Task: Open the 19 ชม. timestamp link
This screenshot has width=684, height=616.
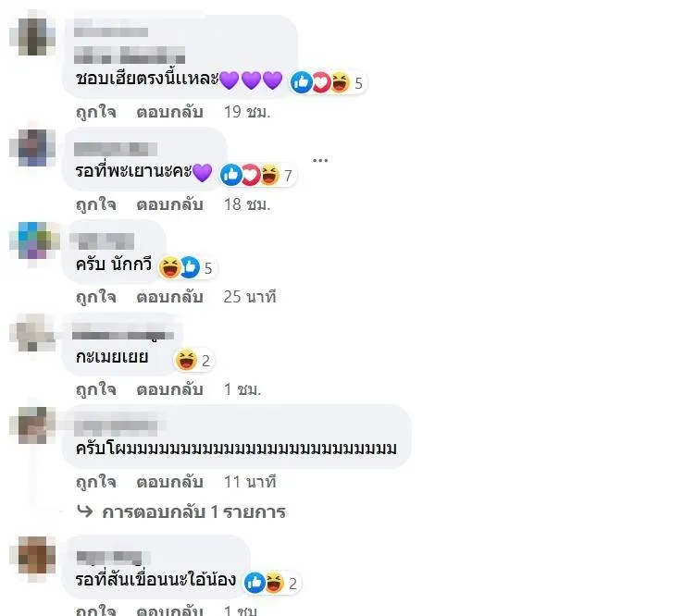Action: pyautogui.click(x=247, y=112)
